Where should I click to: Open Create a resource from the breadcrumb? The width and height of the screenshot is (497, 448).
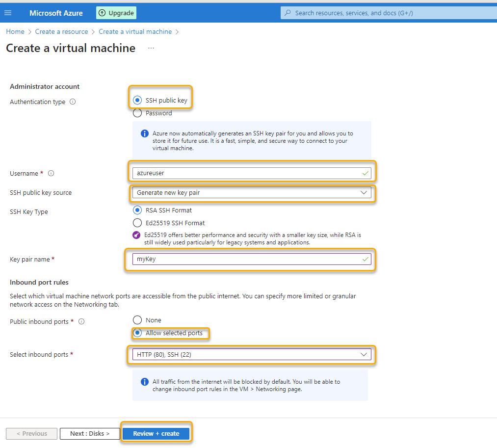61,31
